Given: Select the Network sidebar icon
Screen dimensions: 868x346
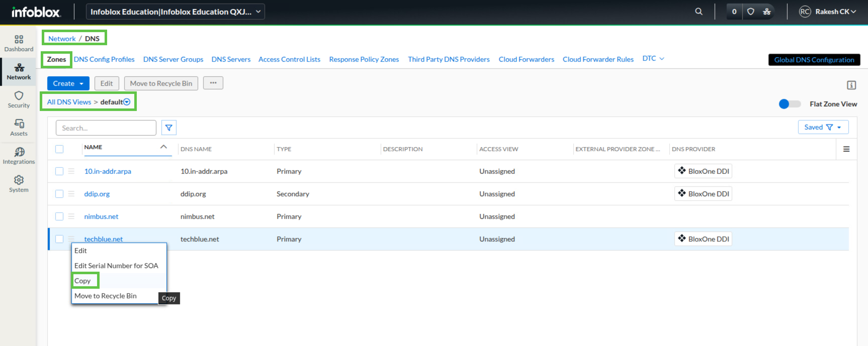Looking at the screenshot, I should tap(19, 72).
